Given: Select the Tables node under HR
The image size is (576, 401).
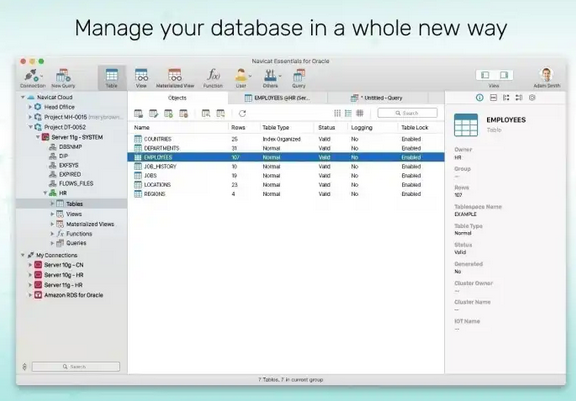Looking at the screenshot, I should [72, 203].
